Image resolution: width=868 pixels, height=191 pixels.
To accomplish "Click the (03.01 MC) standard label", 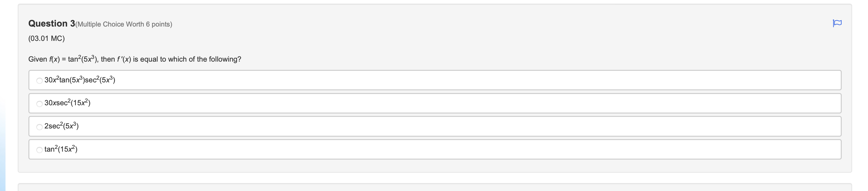I will click(46, 39).
